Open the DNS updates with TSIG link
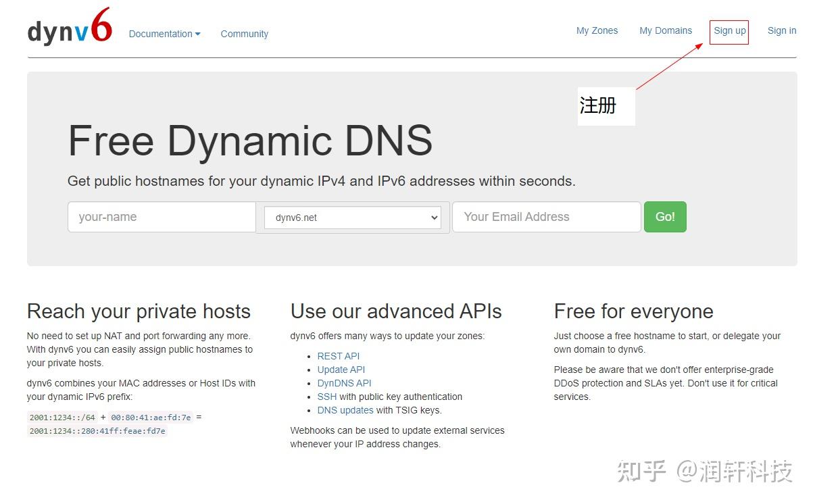The width and height of the screenshot is (813, 504). pos(345,410)
